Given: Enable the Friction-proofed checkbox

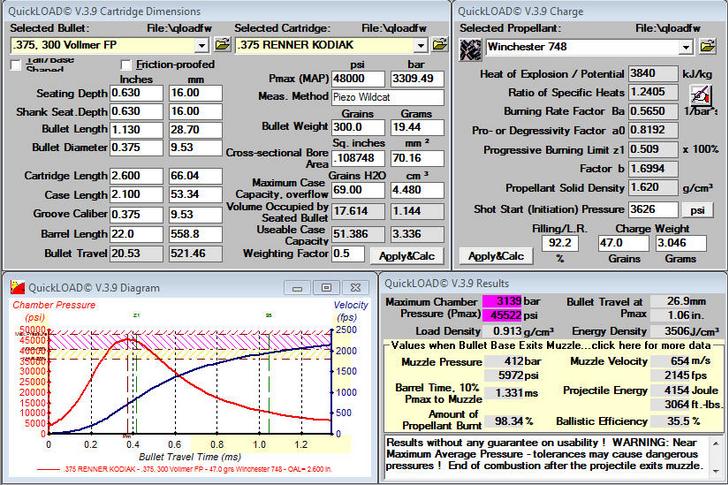Looking at the screenshot, I should tap(126, 65).
